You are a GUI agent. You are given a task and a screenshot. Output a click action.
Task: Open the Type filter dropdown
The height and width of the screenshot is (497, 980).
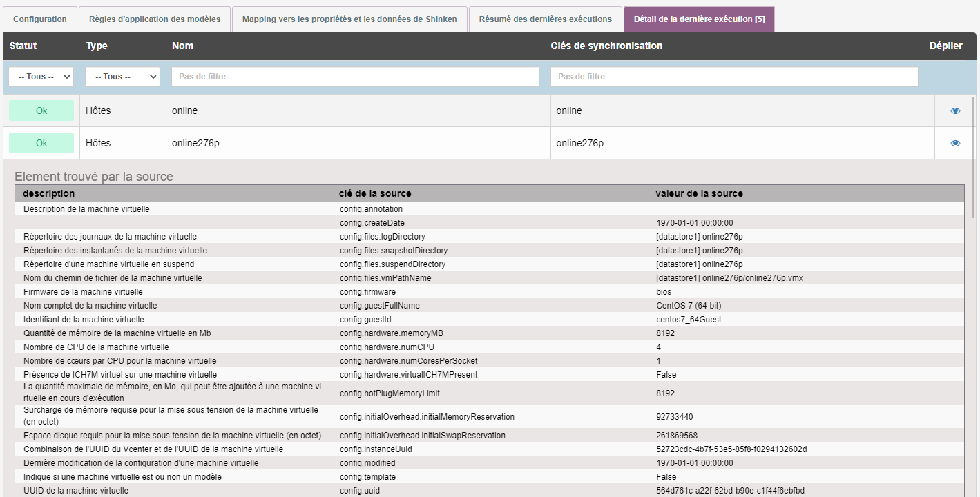click(x=122, y=77)
